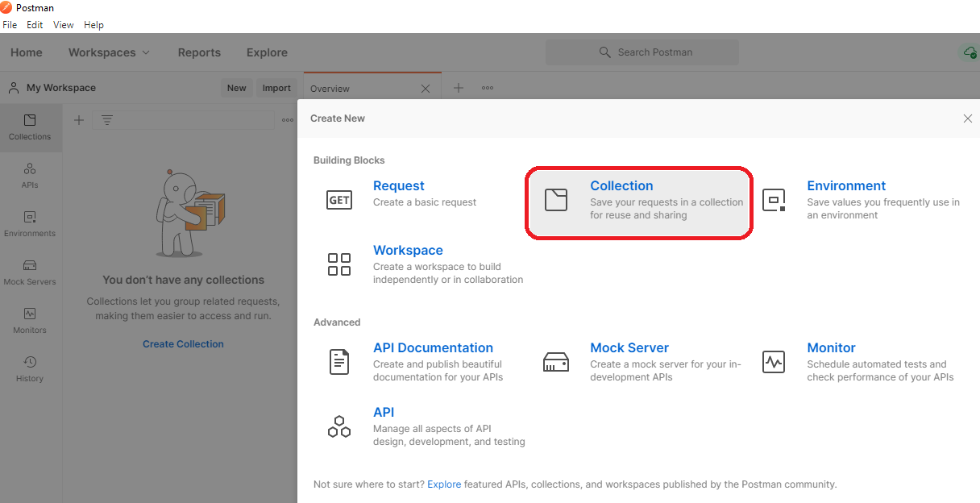Click the Create Collection link
This screenshot has width=980, height=503.
click(183, 344)
